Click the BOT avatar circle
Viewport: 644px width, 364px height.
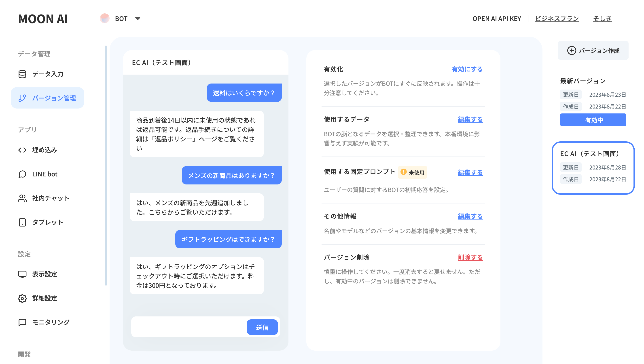point(105,19)
